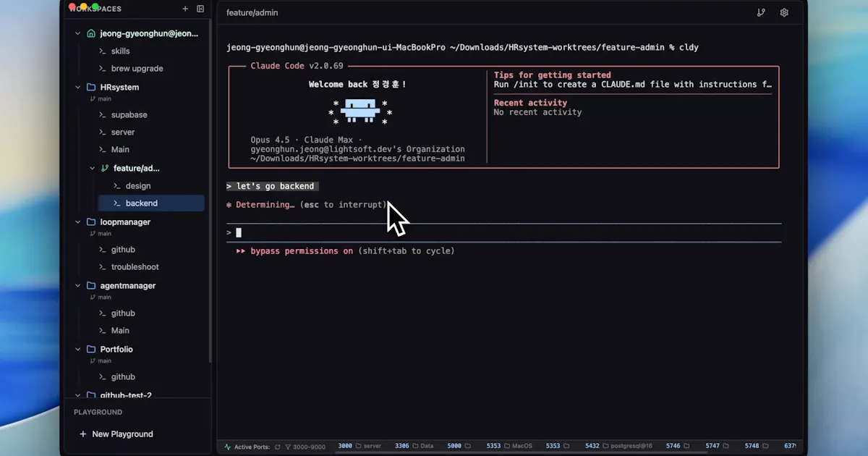Click folder icon next to port 5746
Image resolution: width=868 pixels, height=456 pixels.
[687, 446]
